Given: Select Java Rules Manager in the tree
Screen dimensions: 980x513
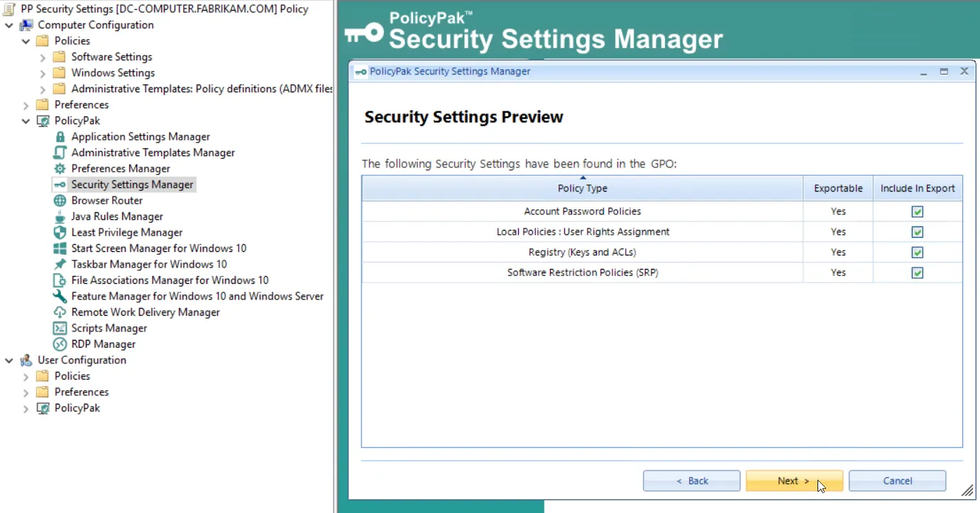Looking at the screenshot, I should pyautogui.click(x=117, y=216).
